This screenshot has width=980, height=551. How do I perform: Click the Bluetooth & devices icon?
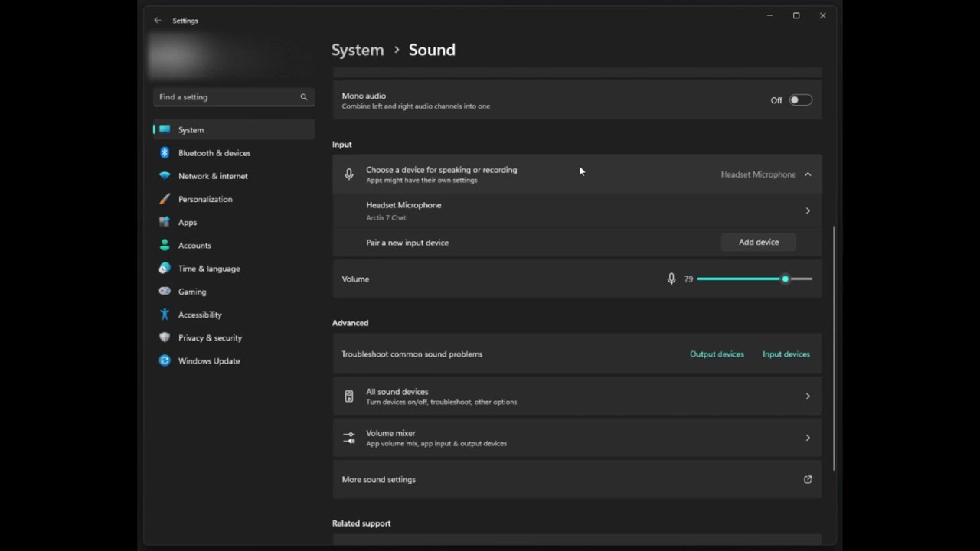[x=165, y=153]
